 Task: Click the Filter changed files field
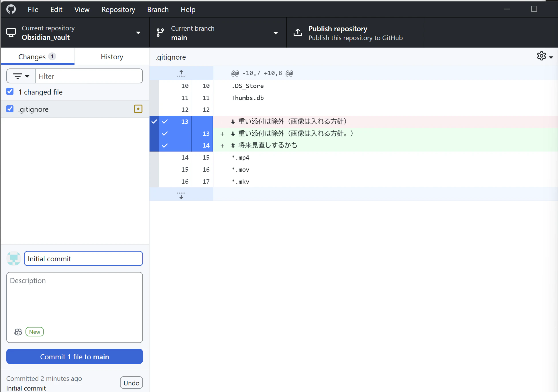(89, 76)
